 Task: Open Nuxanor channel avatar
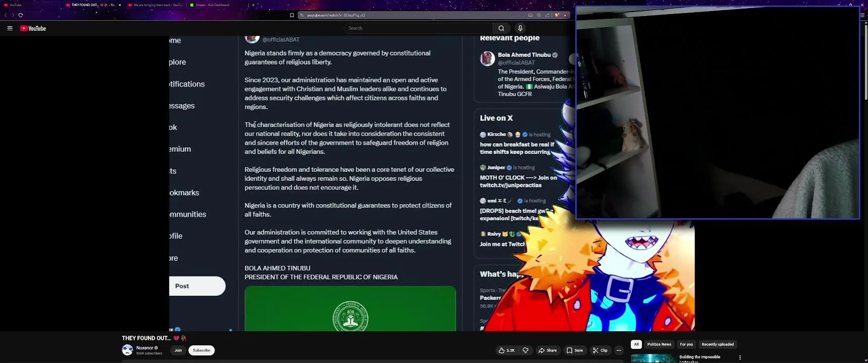pos(128,350)
